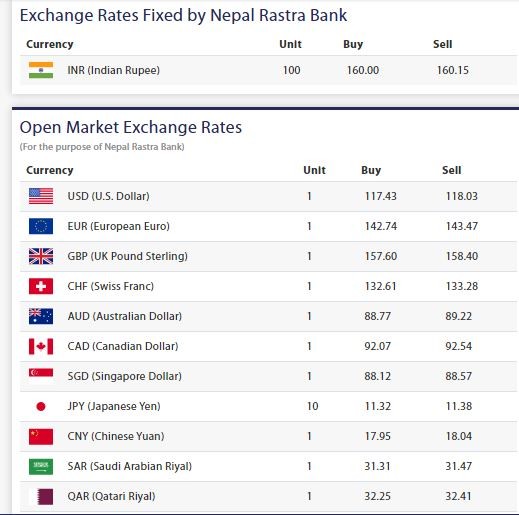The image size is (519, 515).
Task: Click the Sell header in open market table
Action: [452, 170]
